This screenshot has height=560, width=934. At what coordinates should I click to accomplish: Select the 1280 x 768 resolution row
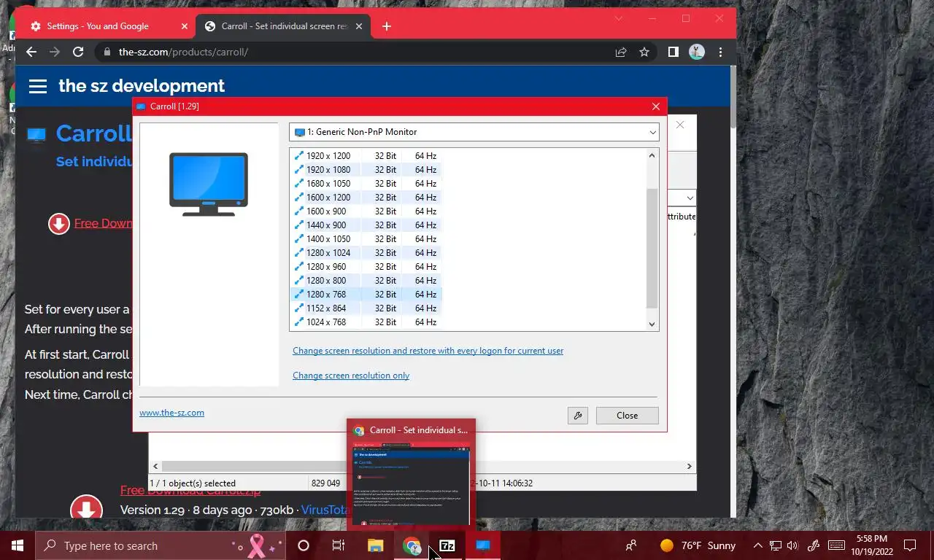tap(366, 295)
